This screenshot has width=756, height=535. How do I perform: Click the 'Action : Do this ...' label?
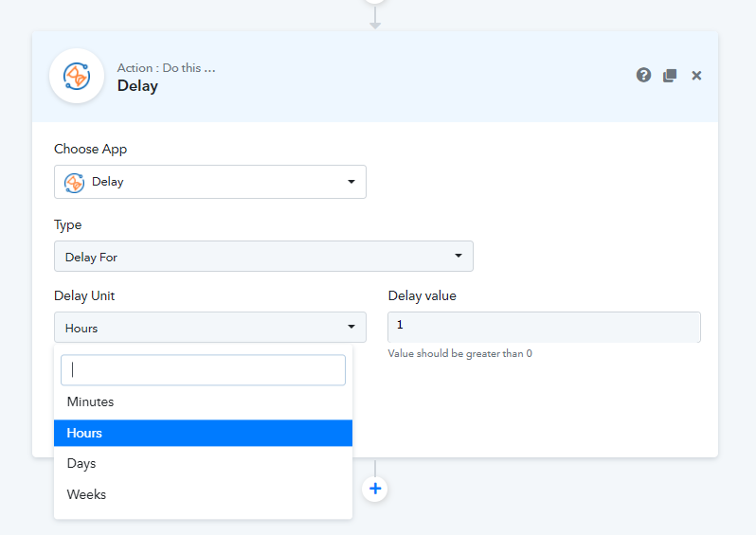click(x=166, y=68)
